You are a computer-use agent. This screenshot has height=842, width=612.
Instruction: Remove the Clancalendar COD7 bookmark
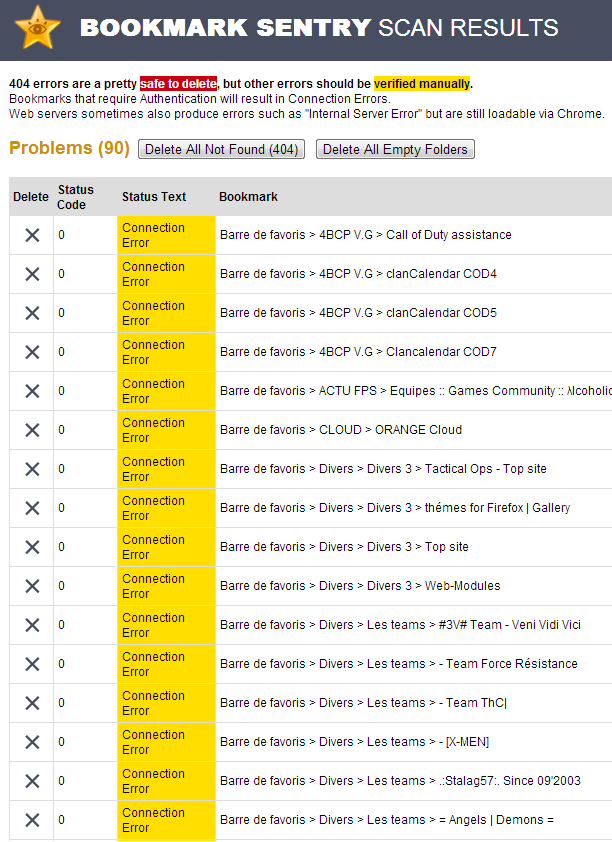click(x=32, y=352)
